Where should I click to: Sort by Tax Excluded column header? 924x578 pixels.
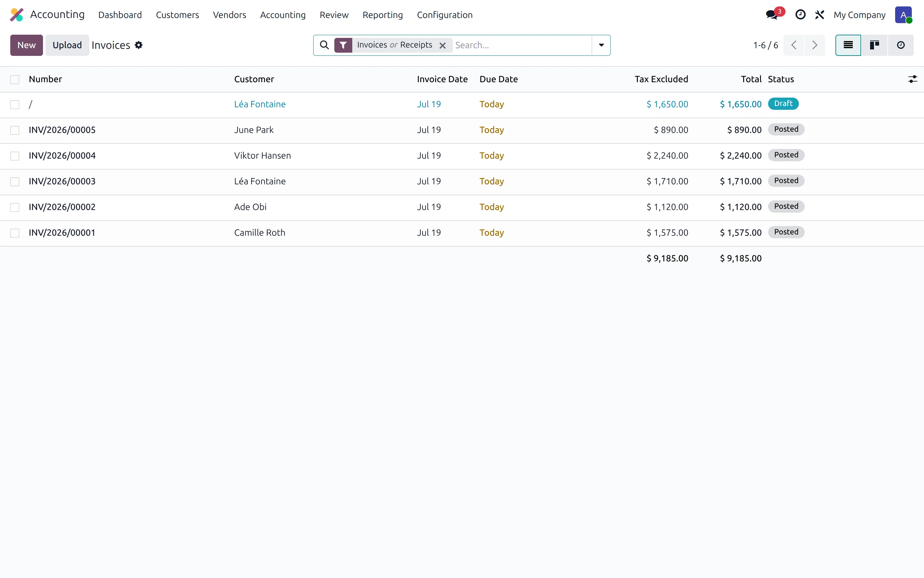pos(661,79)
